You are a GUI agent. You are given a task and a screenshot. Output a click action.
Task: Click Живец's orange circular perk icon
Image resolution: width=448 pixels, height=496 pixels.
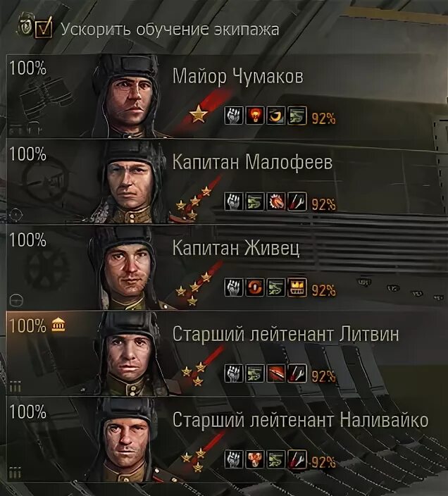coord(255,287)
